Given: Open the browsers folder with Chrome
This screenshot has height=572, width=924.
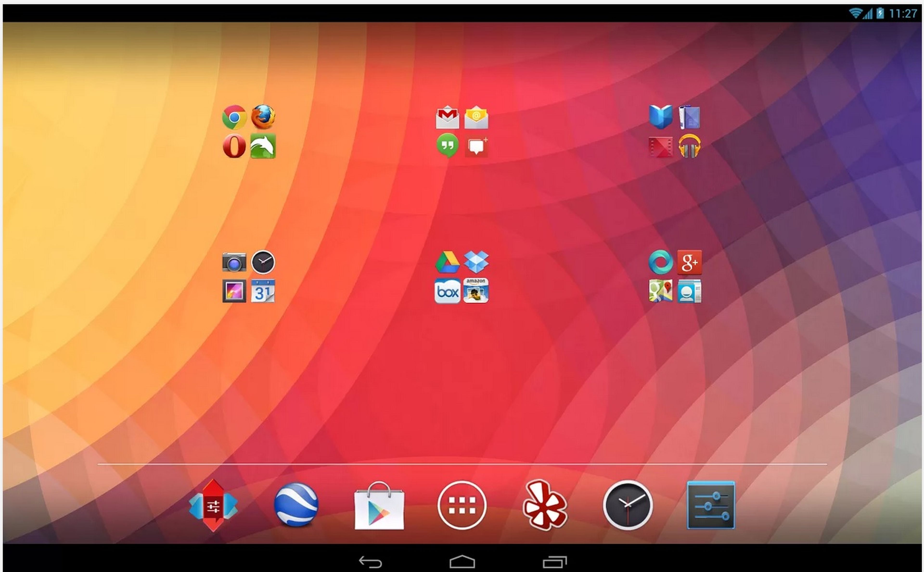Looking at the screenshot, I should click(249, 131).
